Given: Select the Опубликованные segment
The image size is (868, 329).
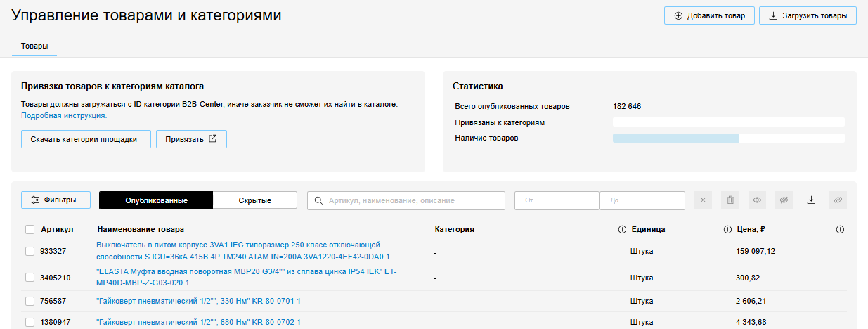Looking at the screenshot, I should coord(156,200).
